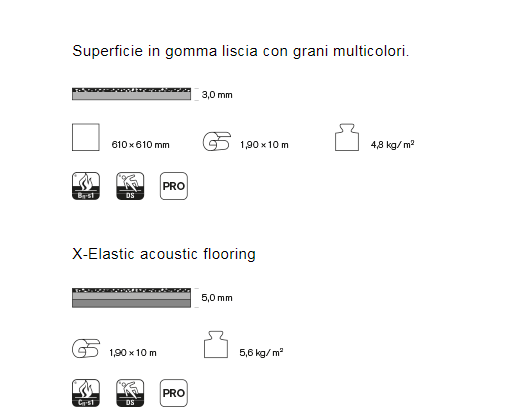This screenshot has width=520, height=413.
Task: Click the 610×610 mm dimension text
Action: [x=140, y=145]
